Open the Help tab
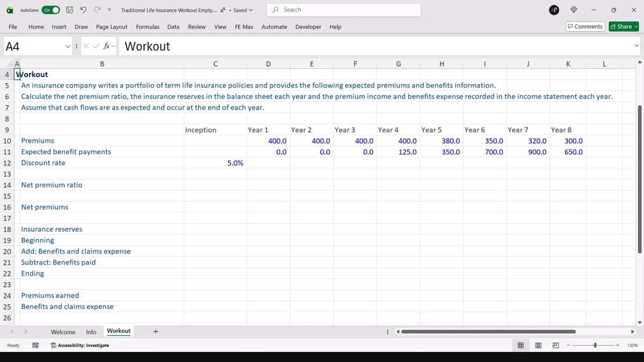This screenshot has width=644, height=362. pos(335,27)
